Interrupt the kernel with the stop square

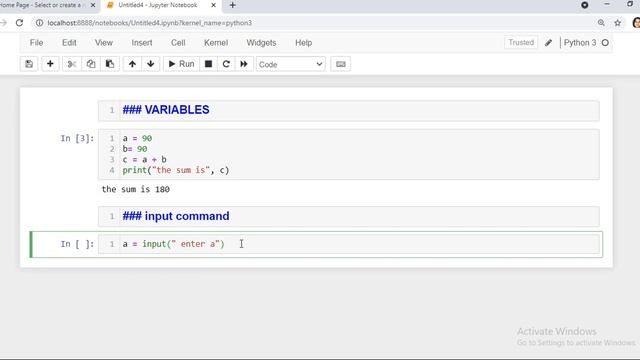point(208,64)
